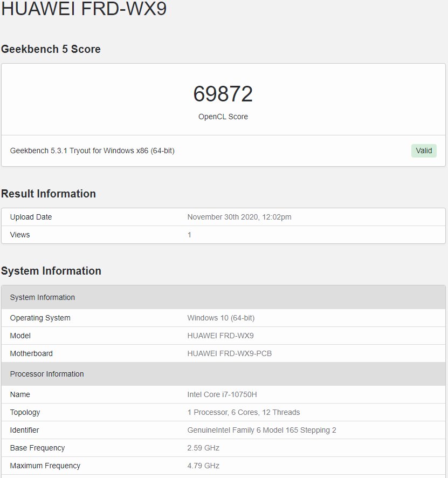The width and height of the screenshot is (448, 478).
Task: Select GenuineIntel Family 6 Model 165 value
Action: click(261, 430)
